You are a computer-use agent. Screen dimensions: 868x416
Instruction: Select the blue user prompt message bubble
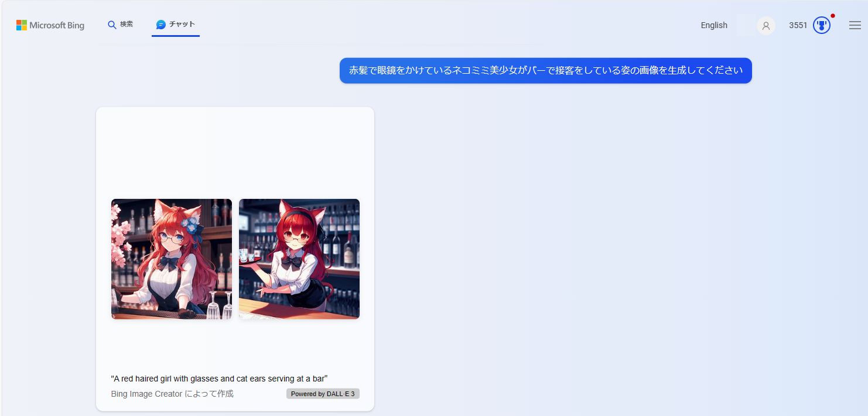tap(545, 70)
